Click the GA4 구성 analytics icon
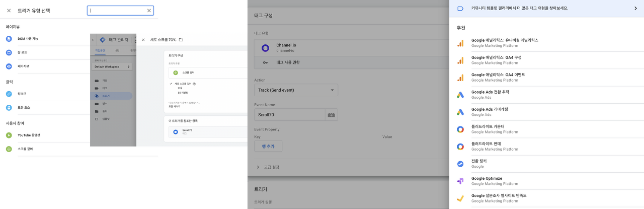This screenshot has height=209, width=644. tap(460, 60)
